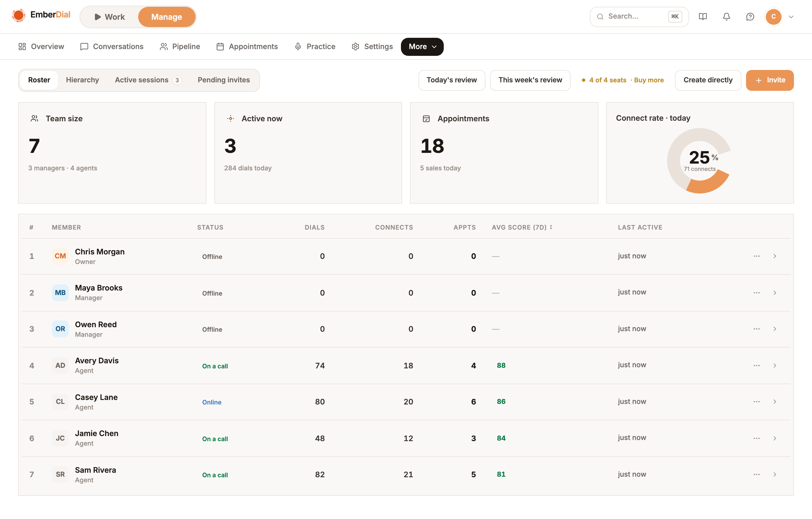The height and width of the screenshot is (519, 812).
Task: Open the Pipeline section
Action: coord(180,47)
